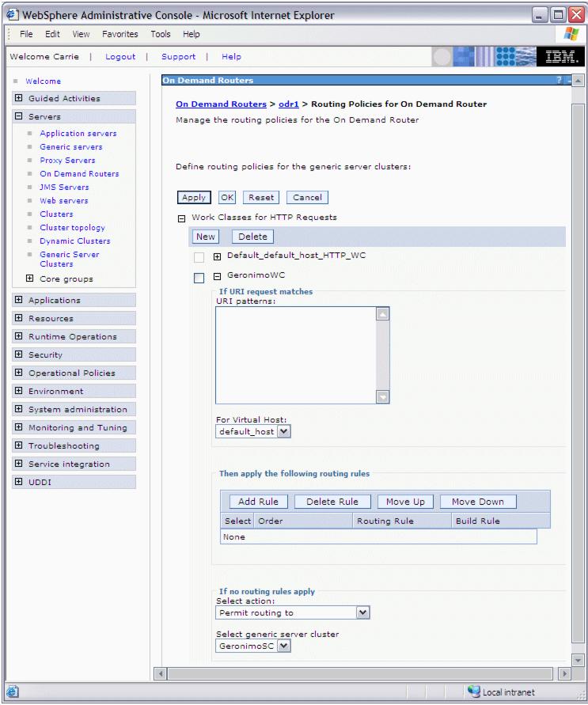
Task: Collapse the GeronimoWC work class
Action: coord(217,276)
